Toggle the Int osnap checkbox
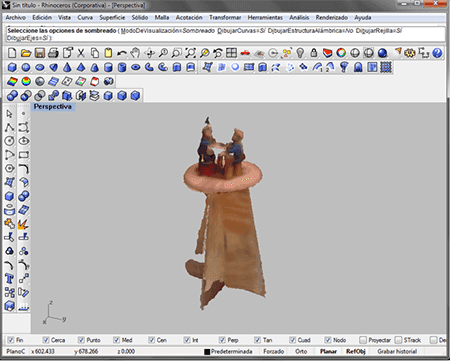450x361 pixels. tap(187, 340)
